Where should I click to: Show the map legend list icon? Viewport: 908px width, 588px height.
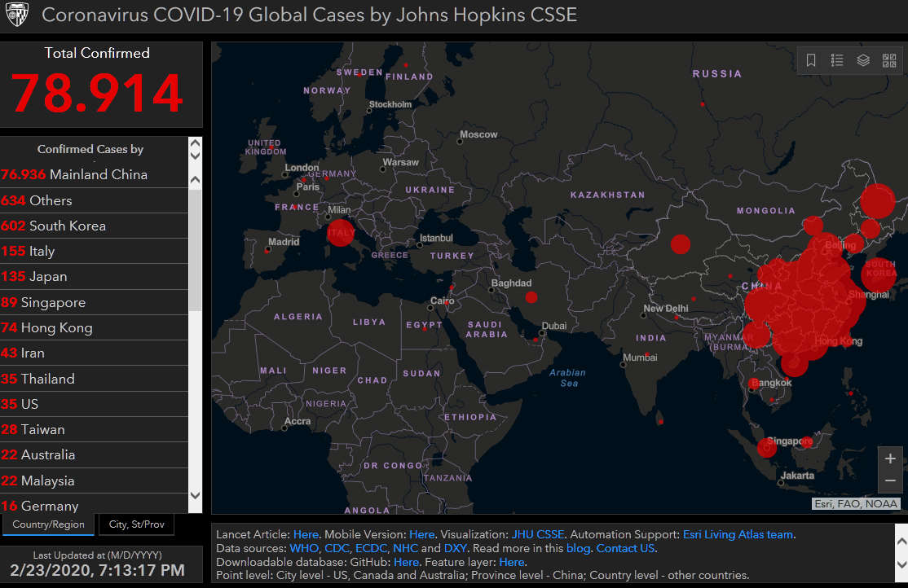tap(837, 60)
